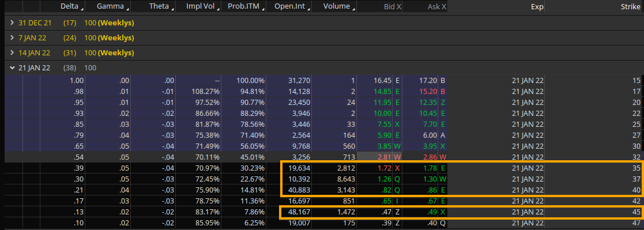Image resolution: width=644 pixels, height=230 pixels.
Task: Click bid price 2.81 for strike 32
Action: tap(385, 157)
